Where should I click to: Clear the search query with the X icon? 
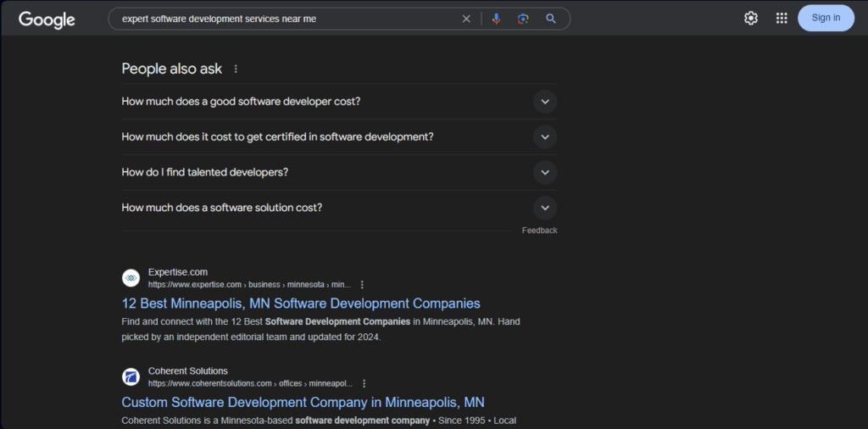(x=466, y=19)
